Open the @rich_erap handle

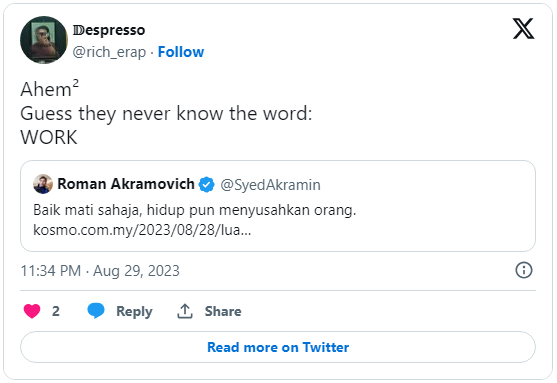point(109,52)
